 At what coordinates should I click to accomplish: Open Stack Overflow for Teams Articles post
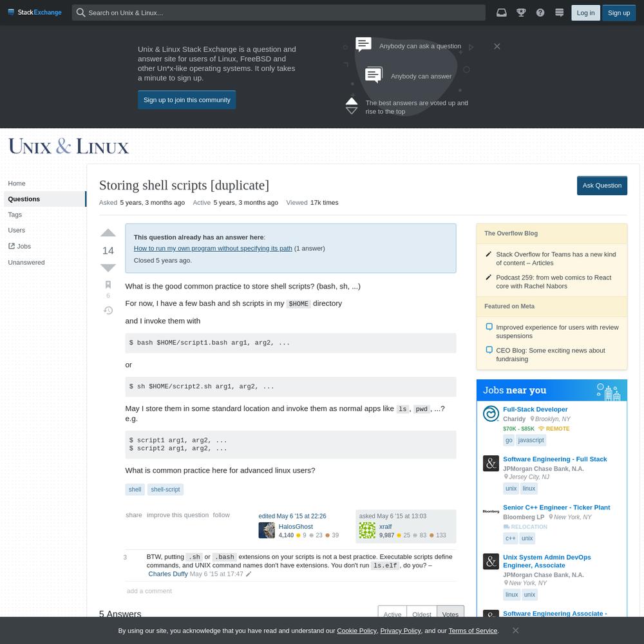556,259
